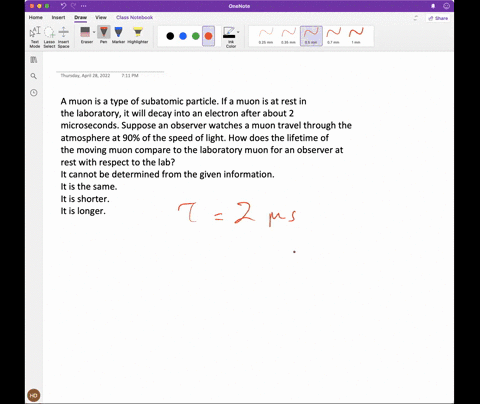Switch to the Draw ribbon tab
Image resolution: width=480 pixels, height=404 pixels.
tap(80, 17)
